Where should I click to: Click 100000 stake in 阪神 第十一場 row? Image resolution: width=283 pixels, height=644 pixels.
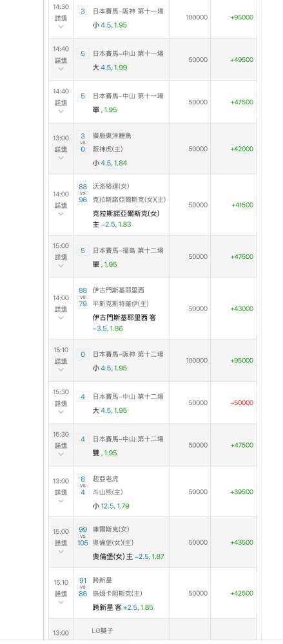point(197,17)
